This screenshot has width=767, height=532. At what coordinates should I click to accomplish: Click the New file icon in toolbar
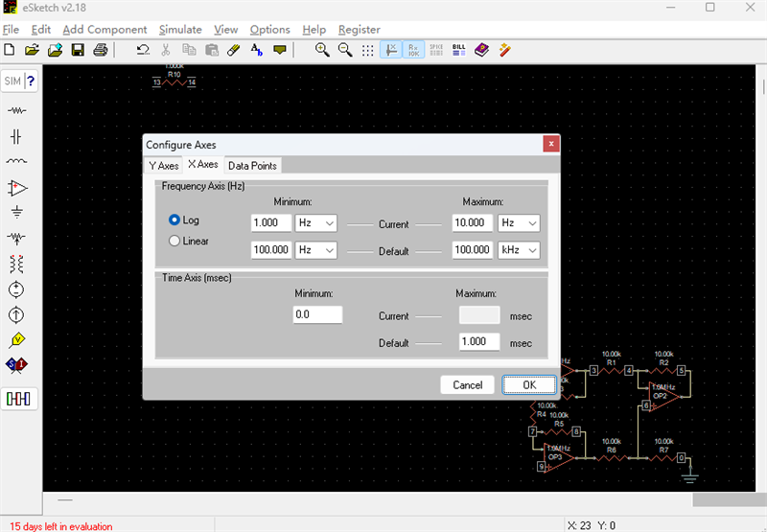[x=10, y=50]
